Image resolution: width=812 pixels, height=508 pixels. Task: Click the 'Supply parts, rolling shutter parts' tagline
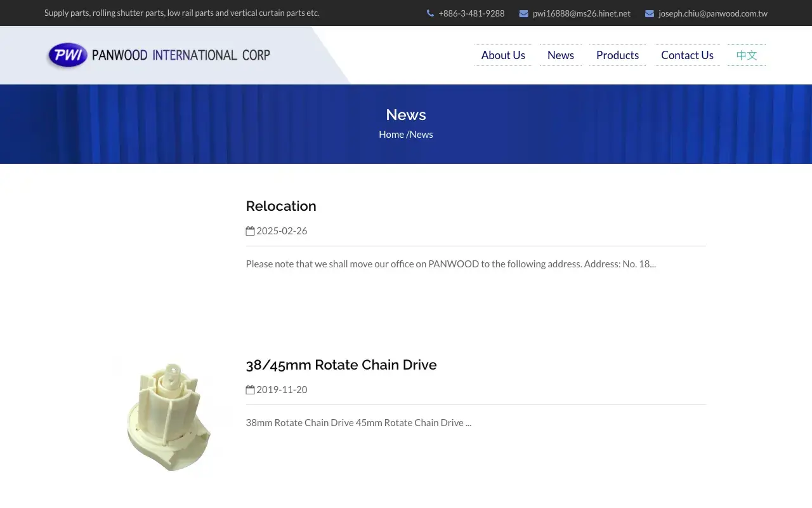[x=182, y=13]
